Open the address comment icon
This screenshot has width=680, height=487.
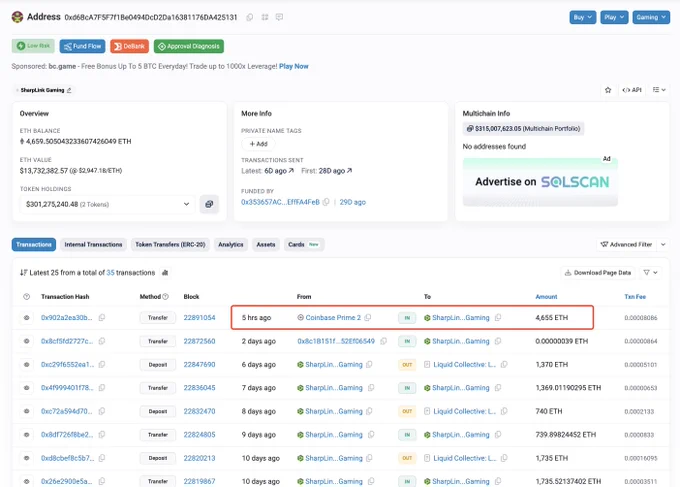(279, 17)
